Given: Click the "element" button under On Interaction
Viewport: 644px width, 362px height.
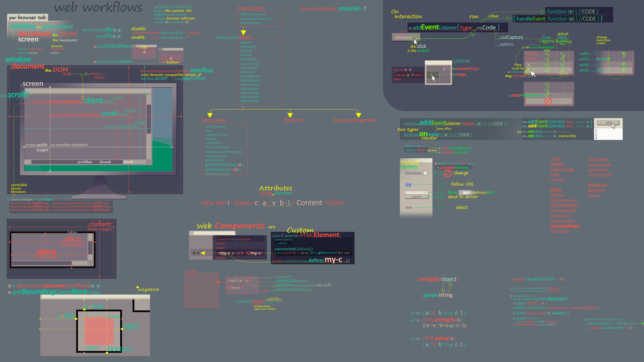Looking at the screenshot, I should pyautogui.click(x=406, y=38).
